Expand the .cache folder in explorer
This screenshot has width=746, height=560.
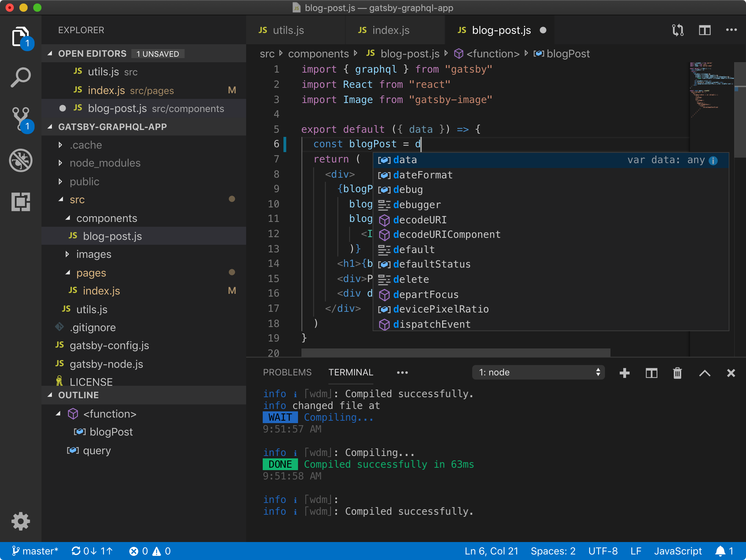click(61, 145)
